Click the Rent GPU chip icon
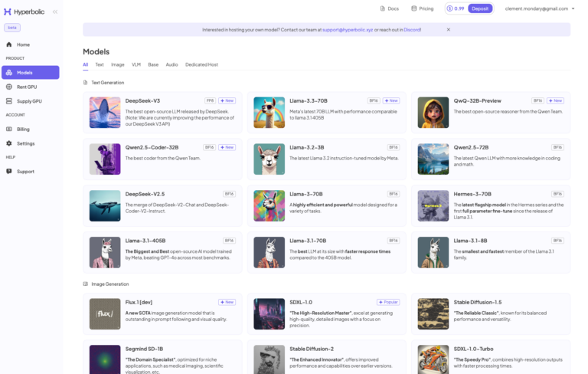Viewport: 588px width, 374px height. point(9,87)
